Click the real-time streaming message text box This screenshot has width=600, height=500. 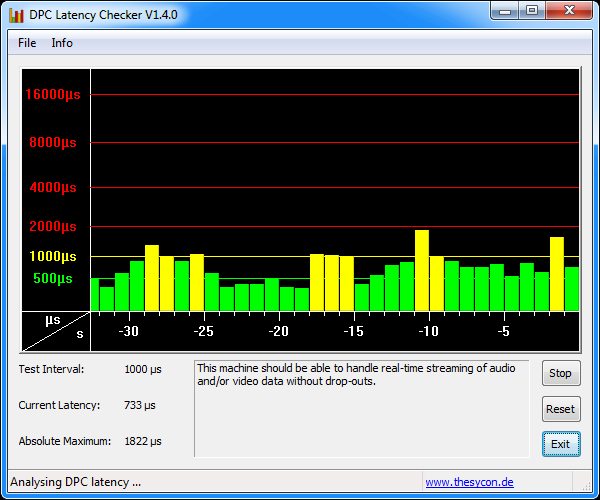click(362, 409)
